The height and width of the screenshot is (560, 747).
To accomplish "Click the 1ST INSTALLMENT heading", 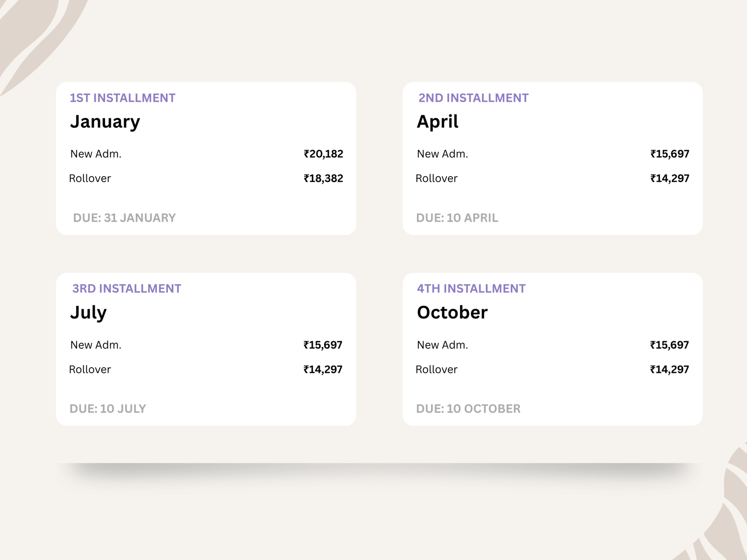I will point(122,98).
